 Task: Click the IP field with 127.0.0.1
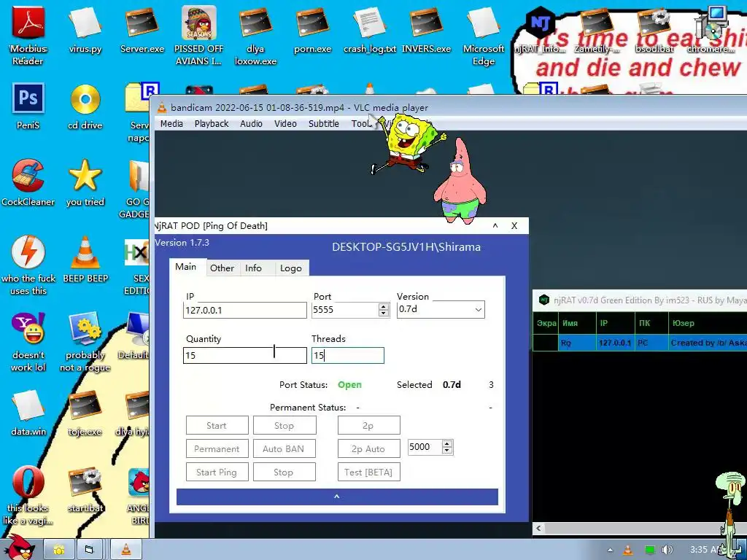245,311
